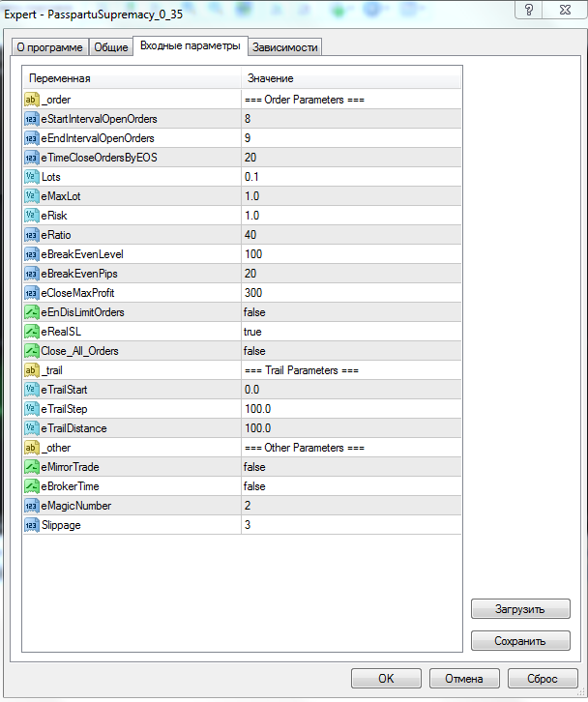This screenshot has width=588, height=702.
Task: Edit the eMaxLot value 1.0
Action: coord(352,196)
